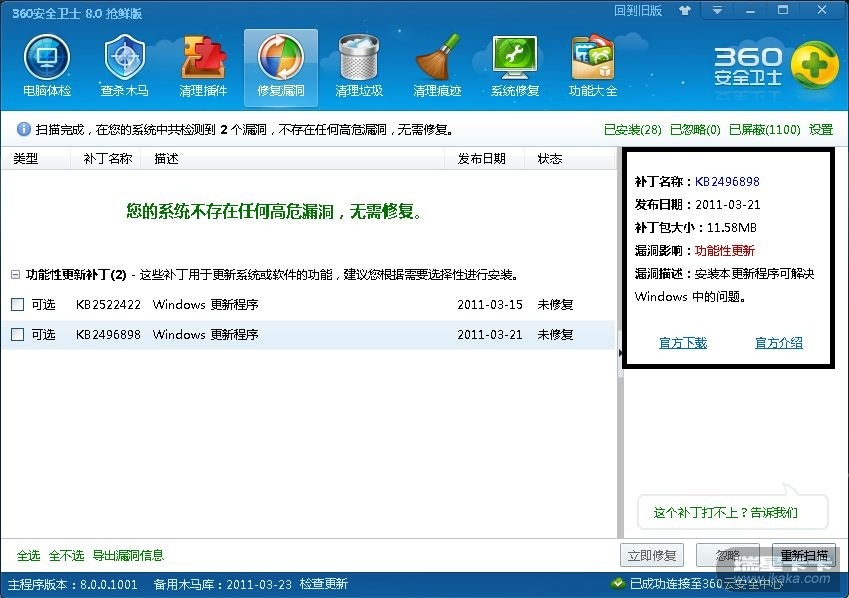Open 设置 settings link
The width and height of the screenshot is (849, 598).
pos(821,129)
